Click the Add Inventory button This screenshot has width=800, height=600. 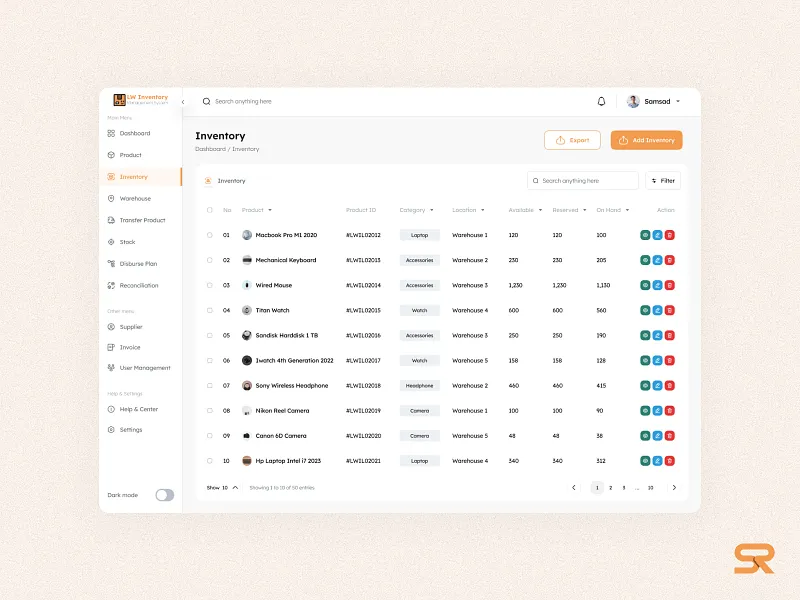pos(646,140)
